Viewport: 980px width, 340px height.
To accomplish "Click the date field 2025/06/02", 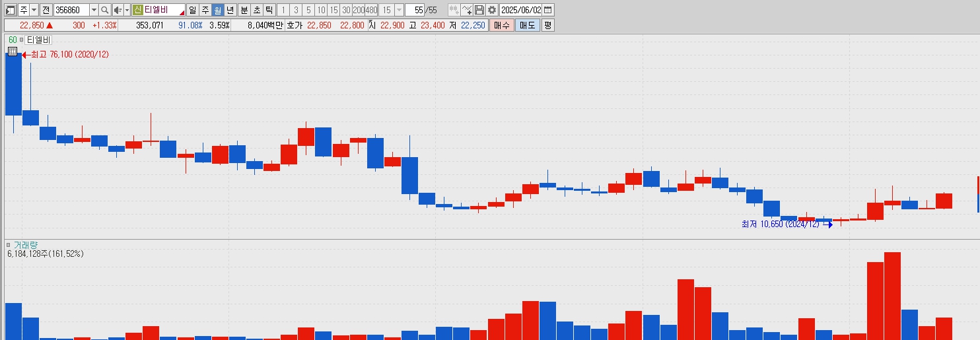I will (520, 10).
